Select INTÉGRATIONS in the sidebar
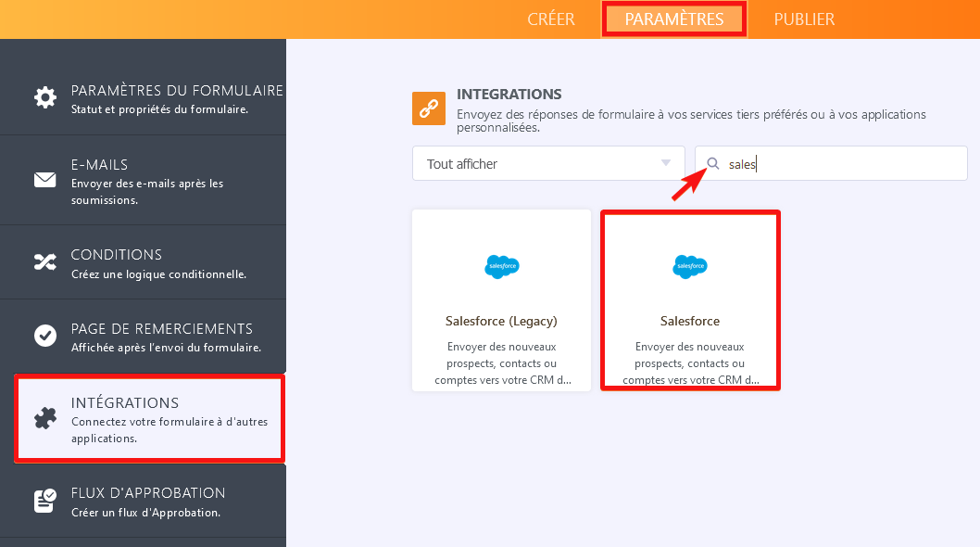980x547 pixels. tap(150, 419)
